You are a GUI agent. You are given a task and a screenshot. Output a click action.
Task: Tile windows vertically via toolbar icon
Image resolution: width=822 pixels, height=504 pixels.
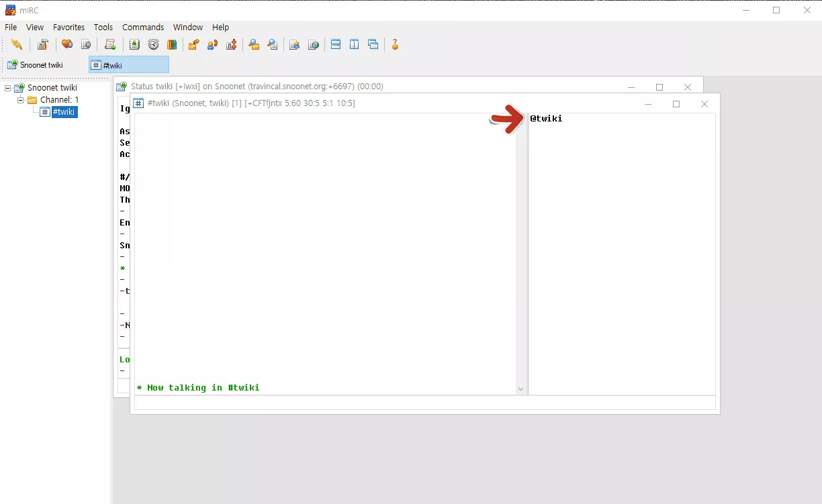(x=355, y=45)
